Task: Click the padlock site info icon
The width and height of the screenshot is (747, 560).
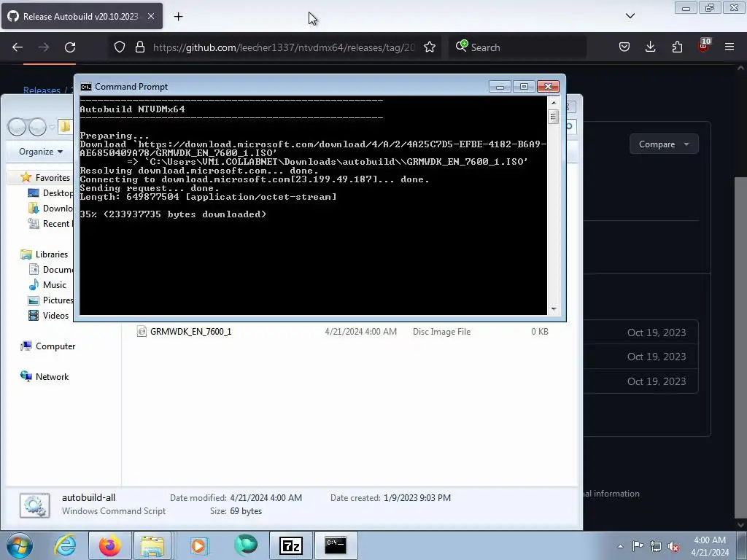Action: [139, 47]
